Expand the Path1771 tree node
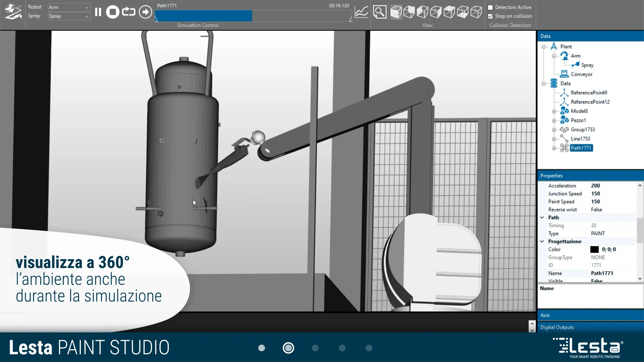The image size is (644, 362). pos(554,148)
